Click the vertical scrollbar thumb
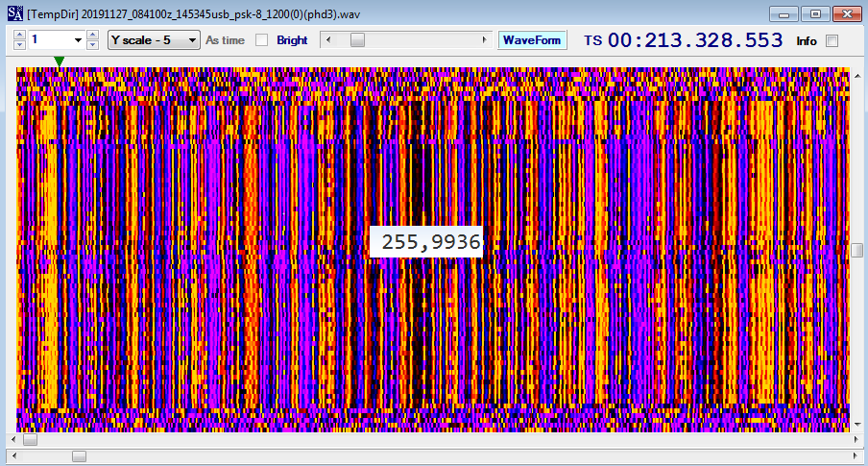This screenshot has height=466, width=868. [856, 250]
